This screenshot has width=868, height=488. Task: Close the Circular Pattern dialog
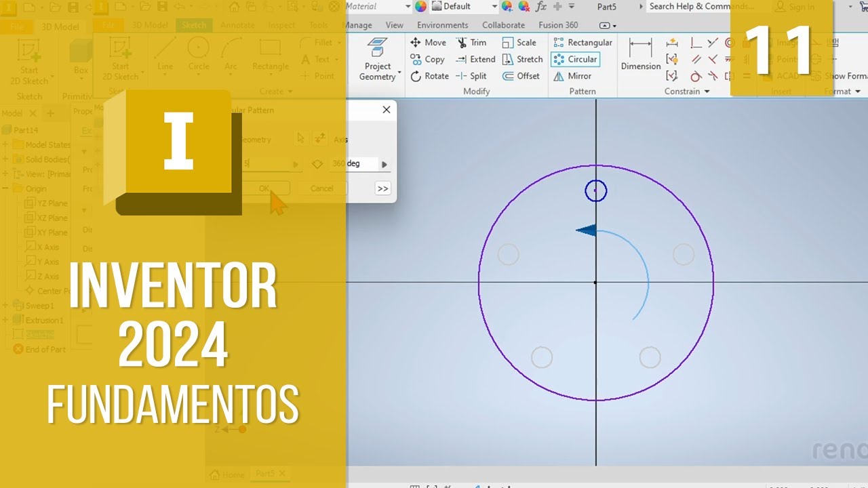[387, 110]
